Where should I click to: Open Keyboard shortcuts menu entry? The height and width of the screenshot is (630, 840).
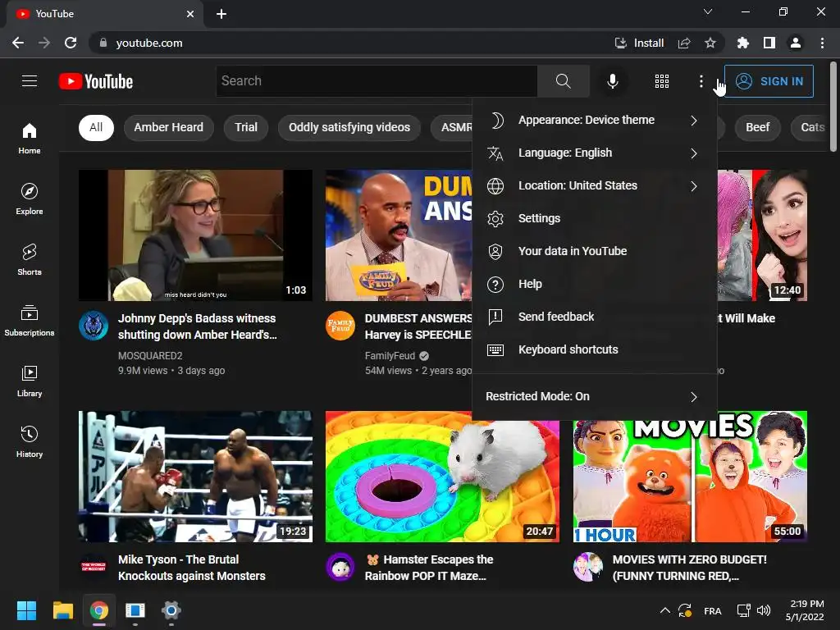coord(595,349)
